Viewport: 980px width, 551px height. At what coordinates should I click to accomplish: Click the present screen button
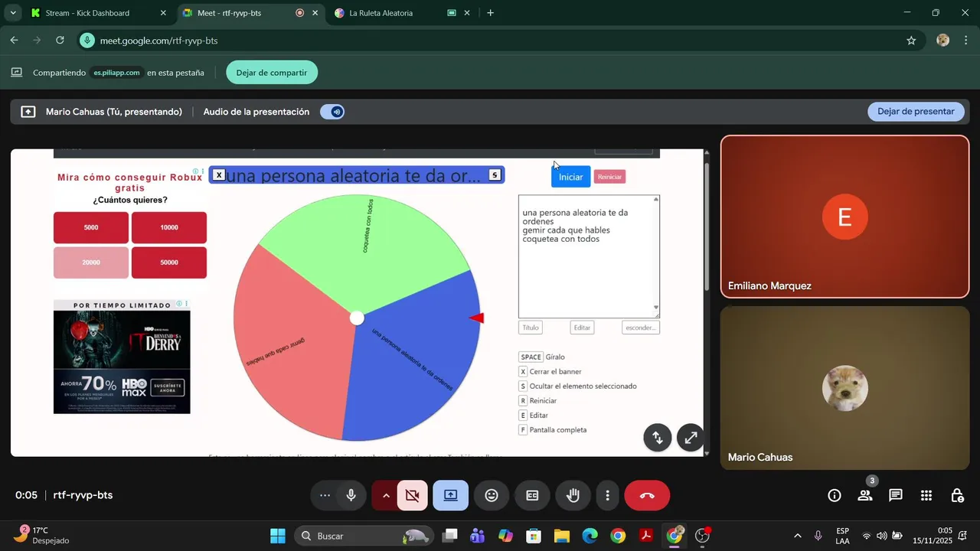pos(451,496)
